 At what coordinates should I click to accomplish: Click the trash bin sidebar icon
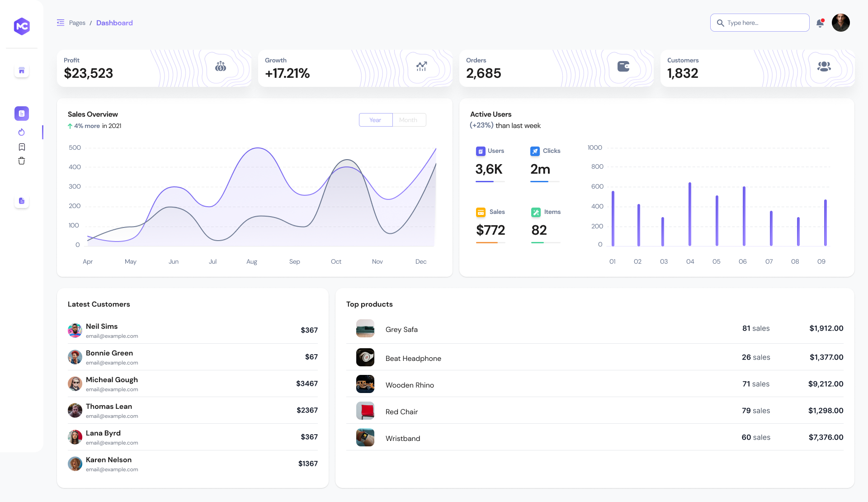(x=22, y=161)
